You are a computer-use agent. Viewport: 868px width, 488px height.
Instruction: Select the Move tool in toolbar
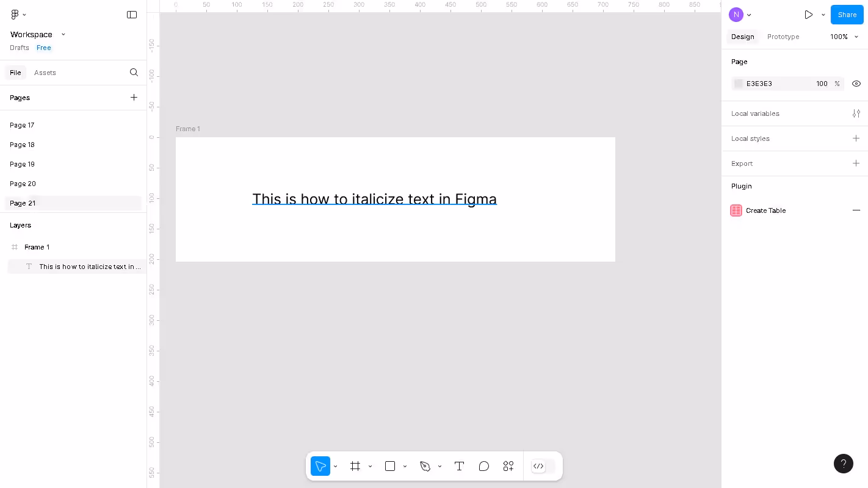click(320, 466)
